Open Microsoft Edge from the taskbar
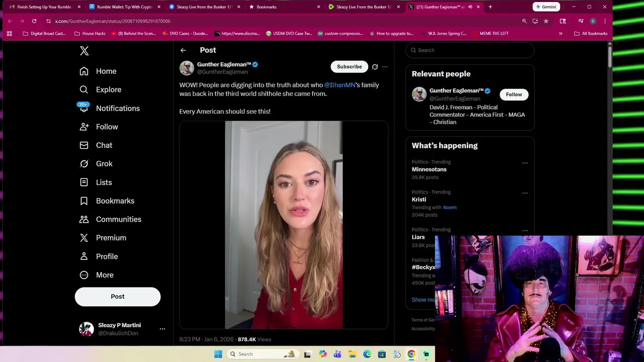 coord(367,354)
